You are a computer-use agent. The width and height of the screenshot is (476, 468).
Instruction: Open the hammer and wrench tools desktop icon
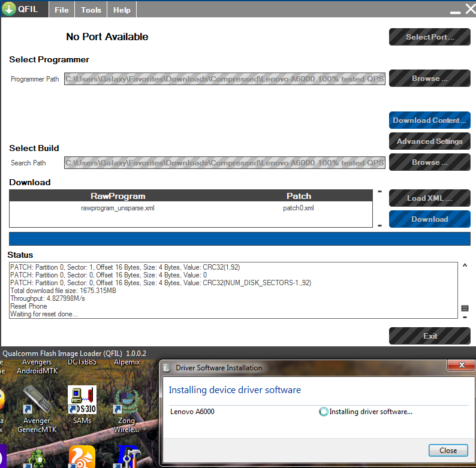(127, 457)
